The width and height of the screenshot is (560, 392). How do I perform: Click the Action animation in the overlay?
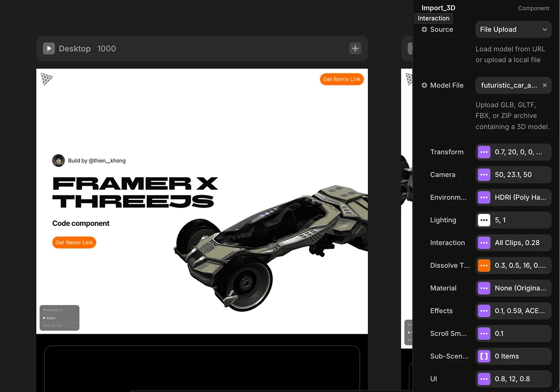click(50, 318)
